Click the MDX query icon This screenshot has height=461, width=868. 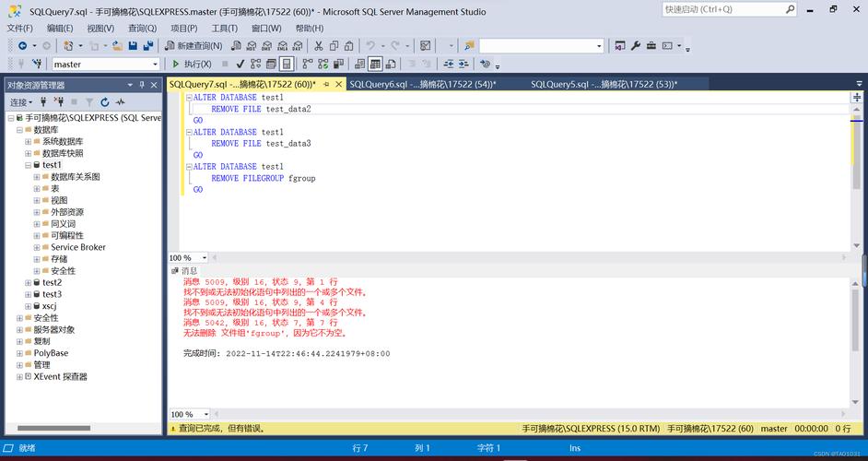[252, 46]
